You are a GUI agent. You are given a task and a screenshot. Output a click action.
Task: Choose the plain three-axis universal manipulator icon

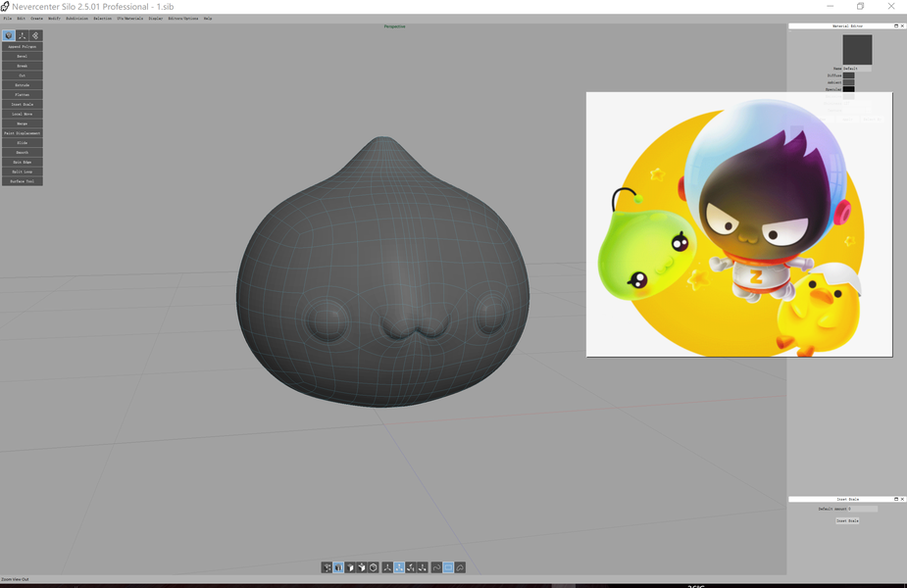tap(387, 567)
